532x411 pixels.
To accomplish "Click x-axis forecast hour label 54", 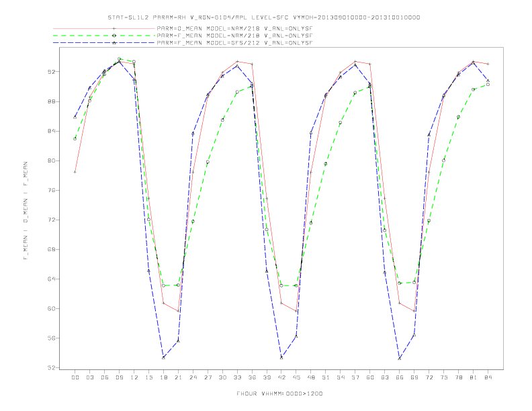I will [x=341, y=377].
